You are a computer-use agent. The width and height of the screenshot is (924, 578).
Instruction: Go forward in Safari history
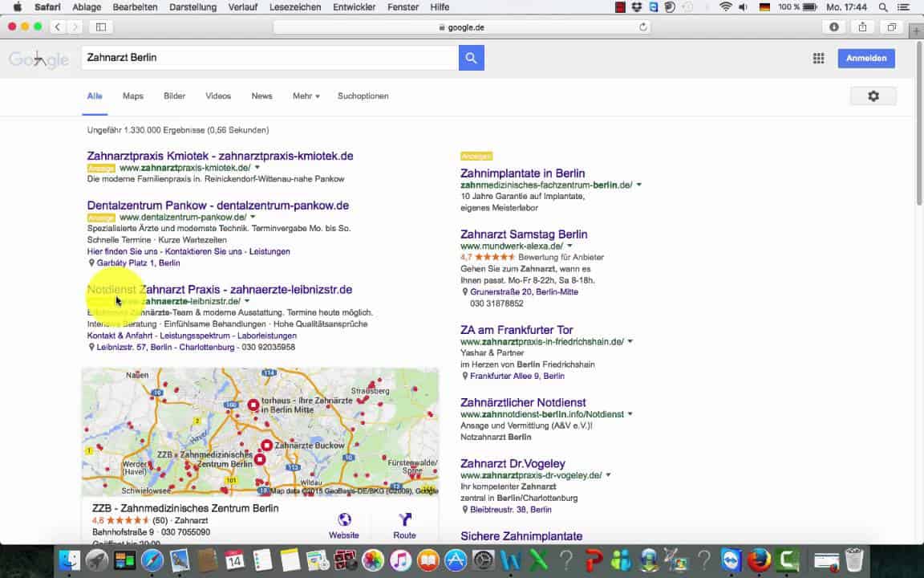(75, 27)
